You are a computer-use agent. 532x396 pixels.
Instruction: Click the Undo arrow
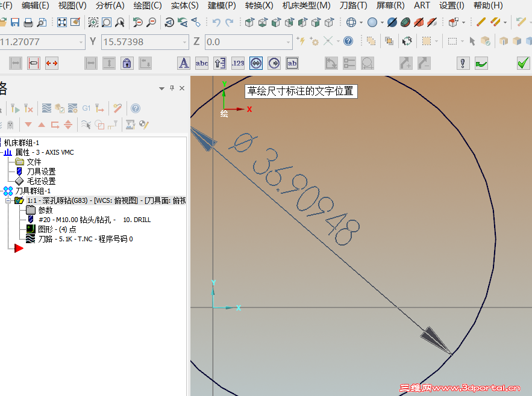click(x=216, y=22)
